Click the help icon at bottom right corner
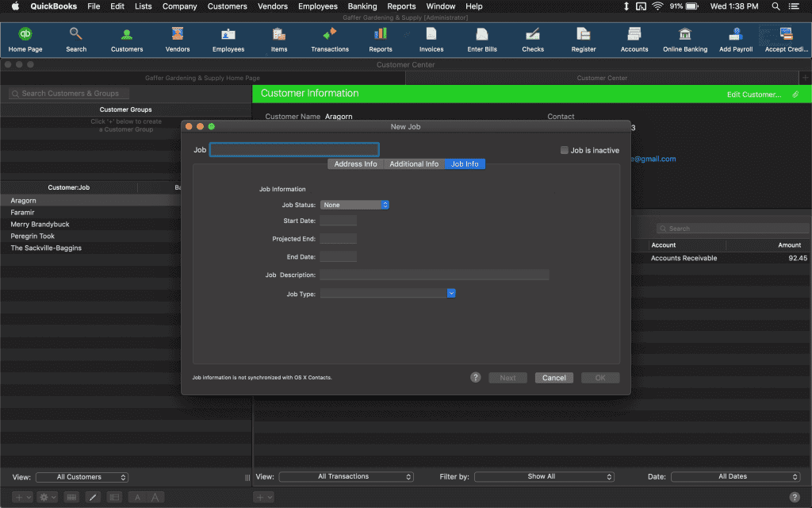This screenshot has width=812, height=508. pos(795,497)
